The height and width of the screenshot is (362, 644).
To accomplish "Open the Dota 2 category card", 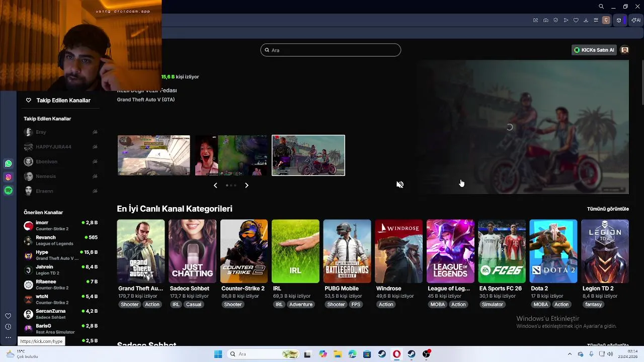I will point(553,251).
